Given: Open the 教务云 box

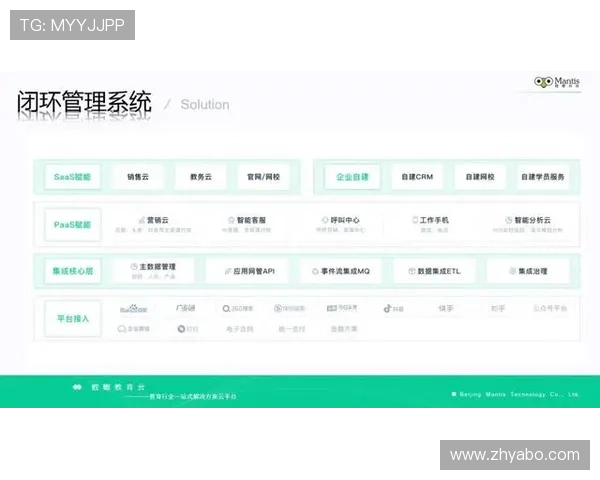Looking at the screenshot, I should [x=201, y=177].
